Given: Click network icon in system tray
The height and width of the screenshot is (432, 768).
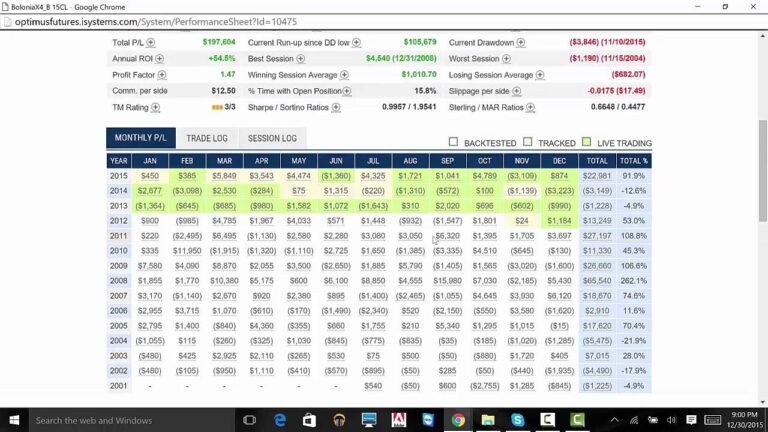Looking at the screenshot, I should click(634, 420).
